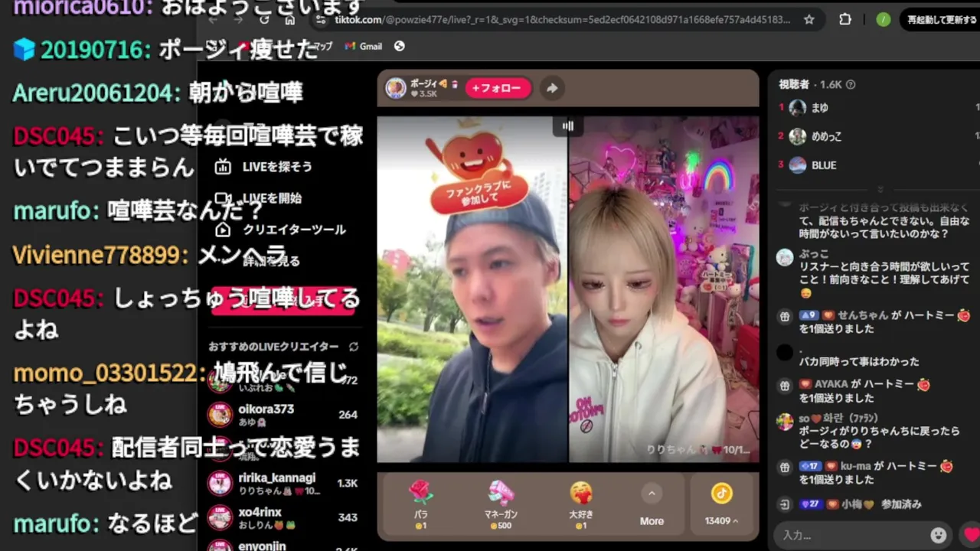Refresh the おすすめのLIVEクリエイター list
Image resolution: width=980 pixels, height=551 pixels.
click(x=353, y=347)
